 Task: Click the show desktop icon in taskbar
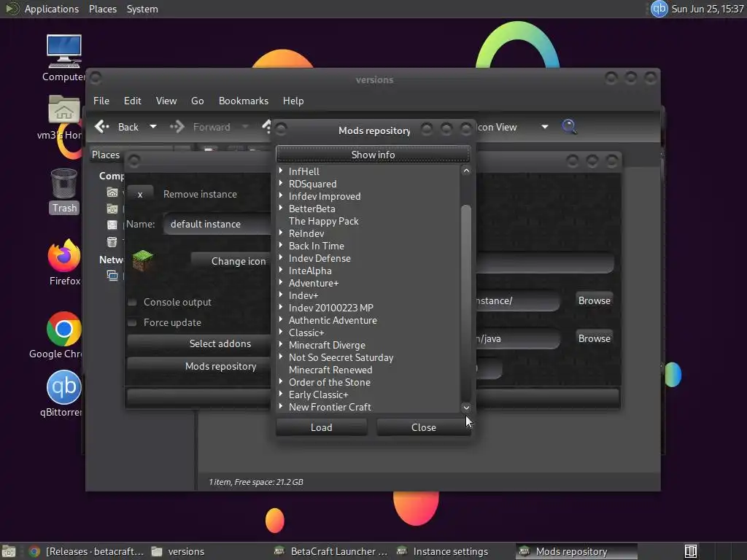(9, 551)
